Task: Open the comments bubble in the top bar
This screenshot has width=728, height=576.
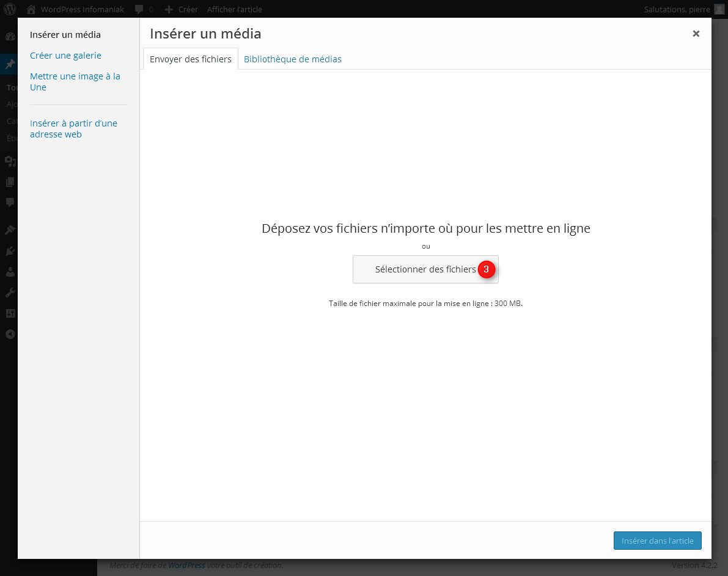Action: [139, 9]
